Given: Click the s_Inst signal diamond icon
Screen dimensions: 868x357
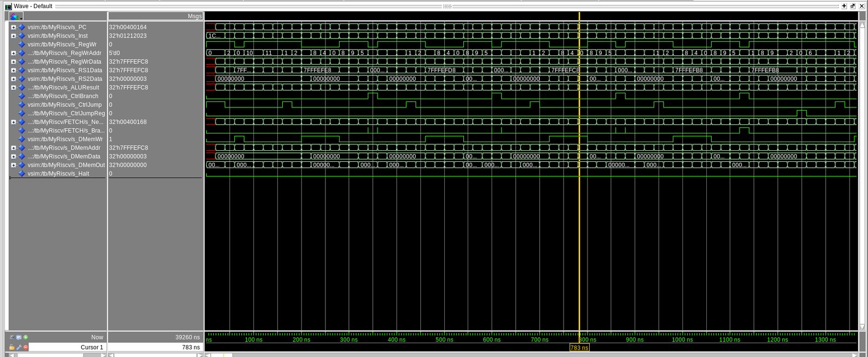Looking at the screenshot, I should [x=22, y=36].
